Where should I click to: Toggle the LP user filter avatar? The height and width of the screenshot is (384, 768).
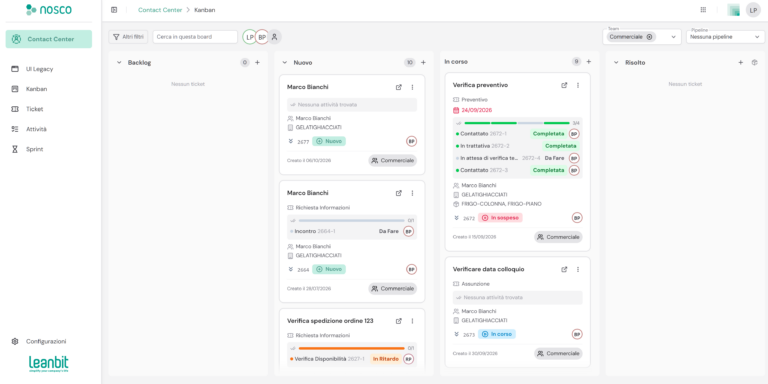(x=250, y=37)
